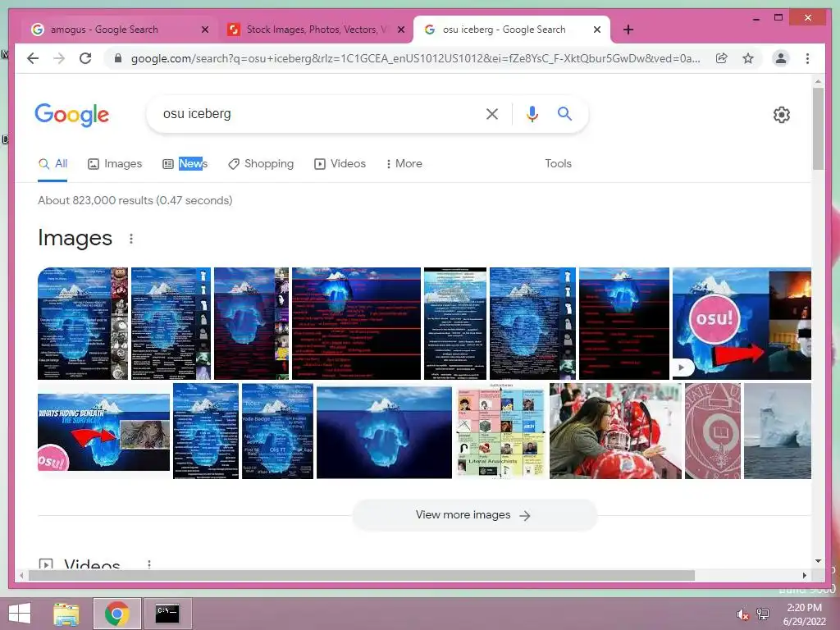Click the muted volume tray icon

click(x=742, y=614)
